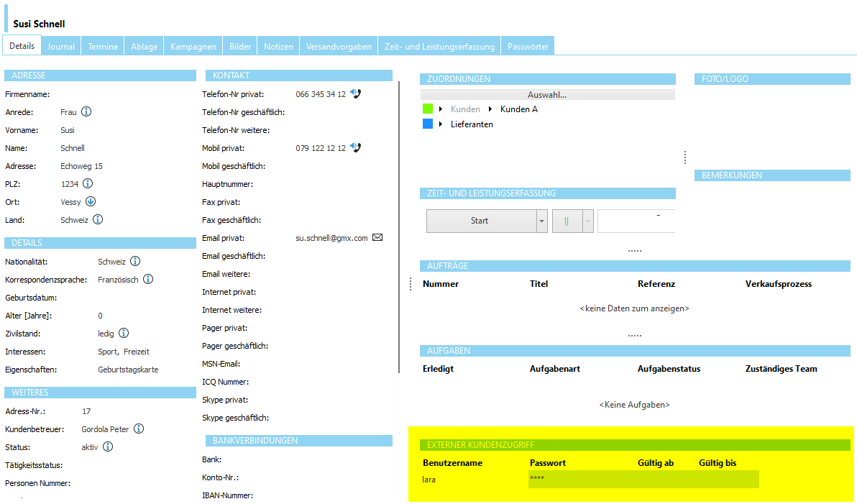This screenshot has height=504, width=857.
Task: Switch to the Journal tab
Action: pyautogui.click(x=61, y=46)
